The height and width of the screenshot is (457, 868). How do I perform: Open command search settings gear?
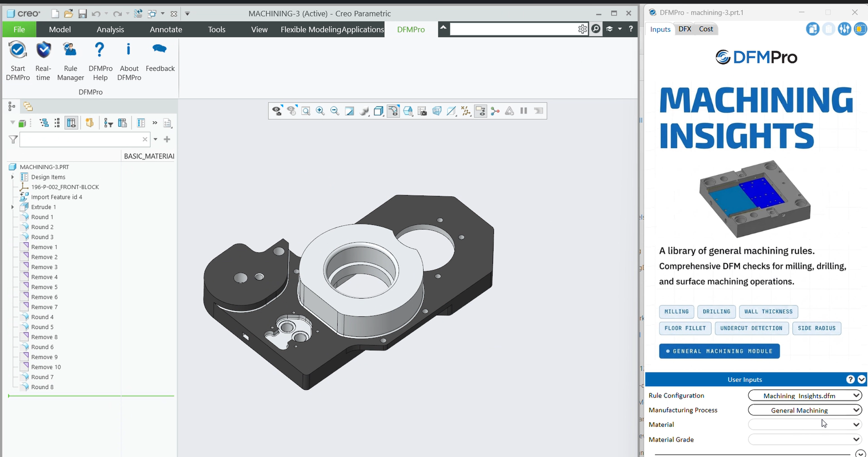[582, 29]
